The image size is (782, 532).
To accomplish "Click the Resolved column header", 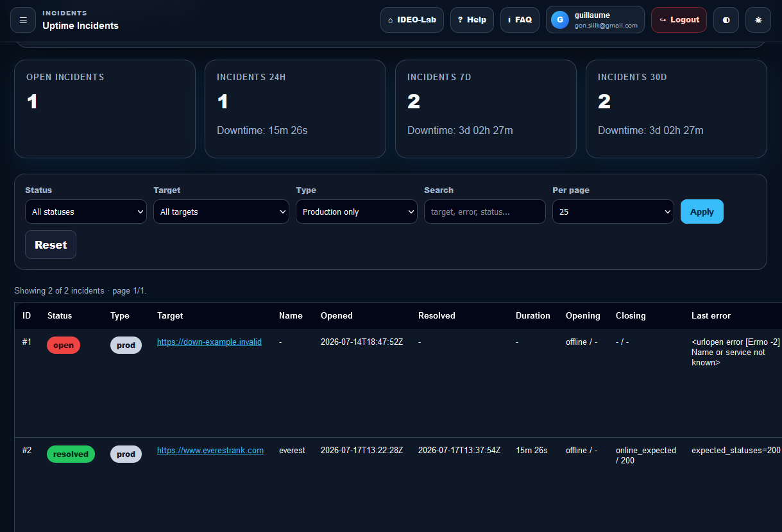I will coord(437,315).
